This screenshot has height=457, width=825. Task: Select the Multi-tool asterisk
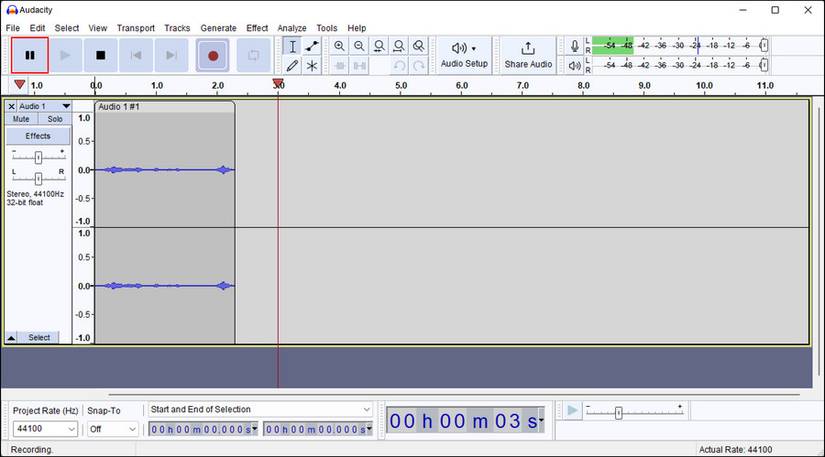(x=312, y=66)
